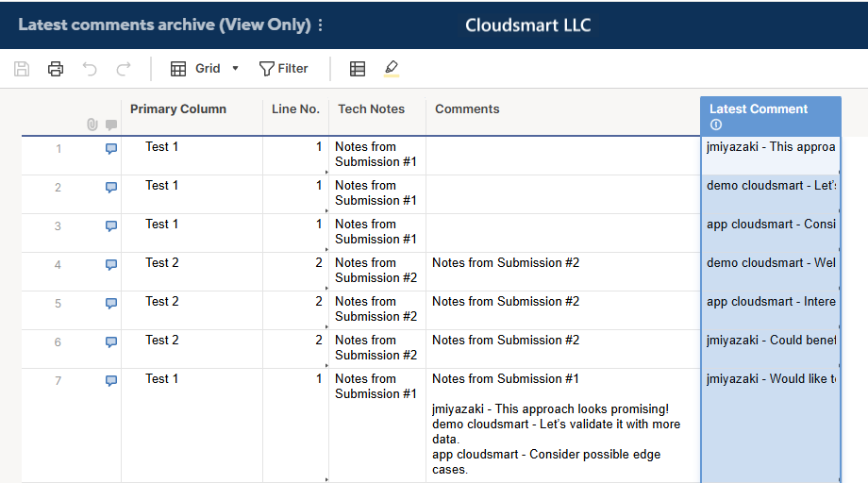The image size is (868, 483).
Task: Click the comments column header icon
Action: (x=111, y=125)
